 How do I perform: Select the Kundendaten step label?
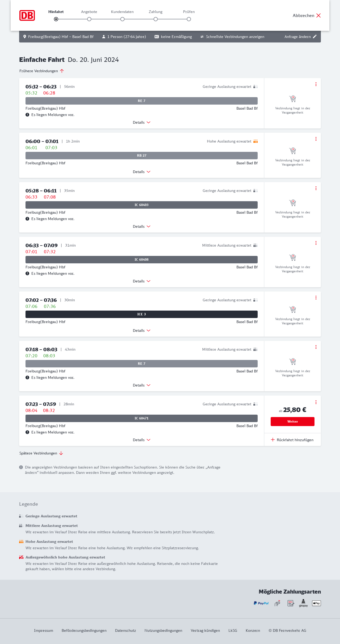[122, 12]
